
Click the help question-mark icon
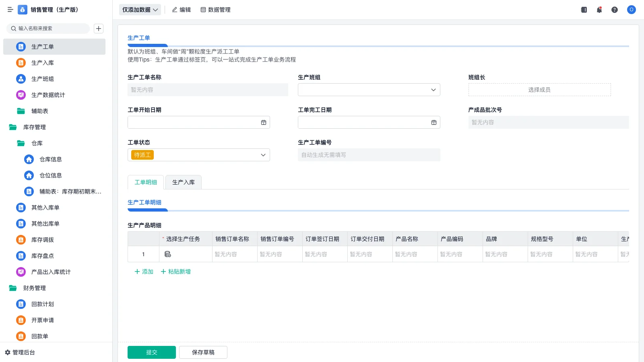615,10
